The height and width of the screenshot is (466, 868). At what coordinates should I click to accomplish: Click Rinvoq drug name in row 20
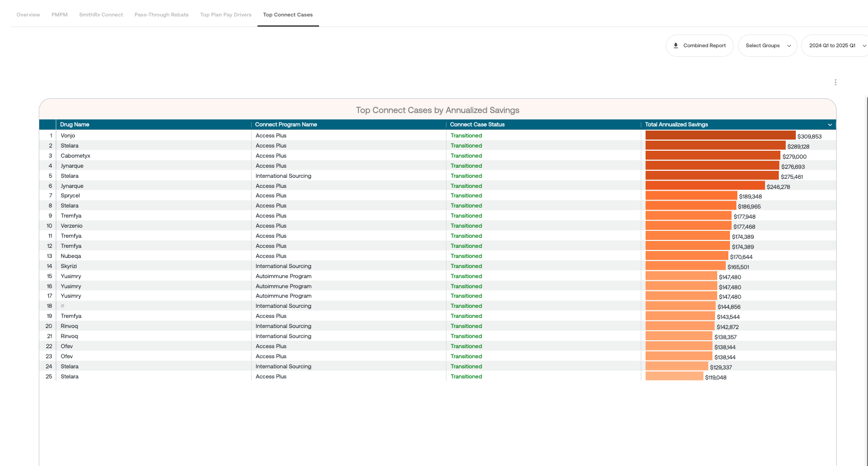69,326
